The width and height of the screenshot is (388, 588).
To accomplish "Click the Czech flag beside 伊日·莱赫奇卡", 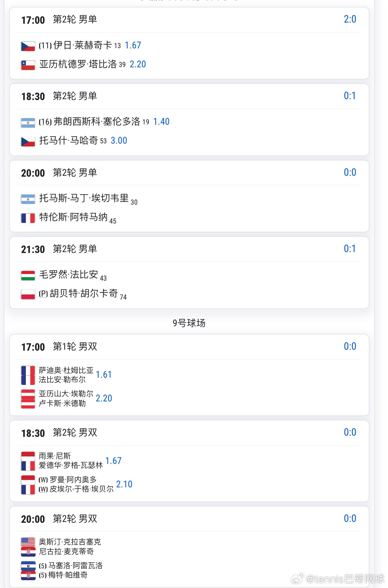I will point(28,46).
